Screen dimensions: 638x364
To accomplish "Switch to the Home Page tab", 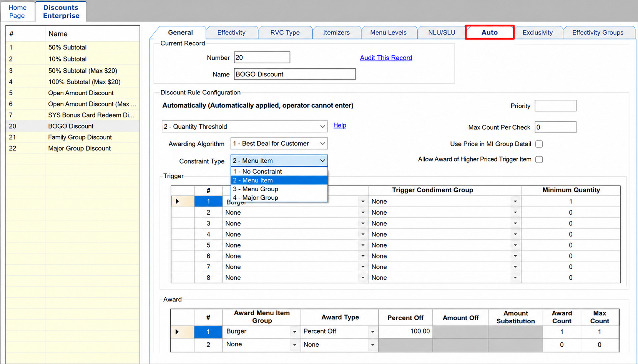I will click(x=17, y=12).
